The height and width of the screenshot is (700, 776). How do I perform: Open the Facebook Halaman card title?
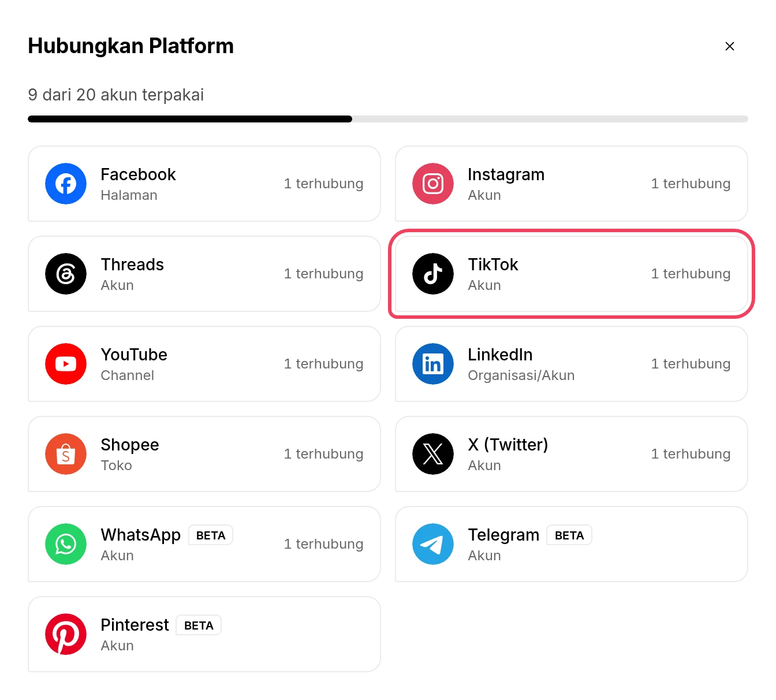pyautogui.click(x=138, y=174)
